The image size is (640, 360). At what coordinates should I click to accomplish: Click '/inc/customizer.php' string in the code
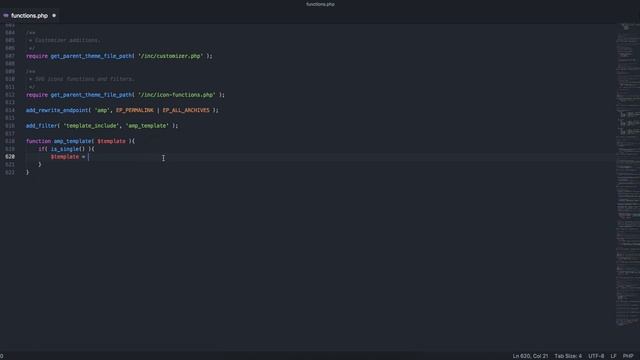170,56
